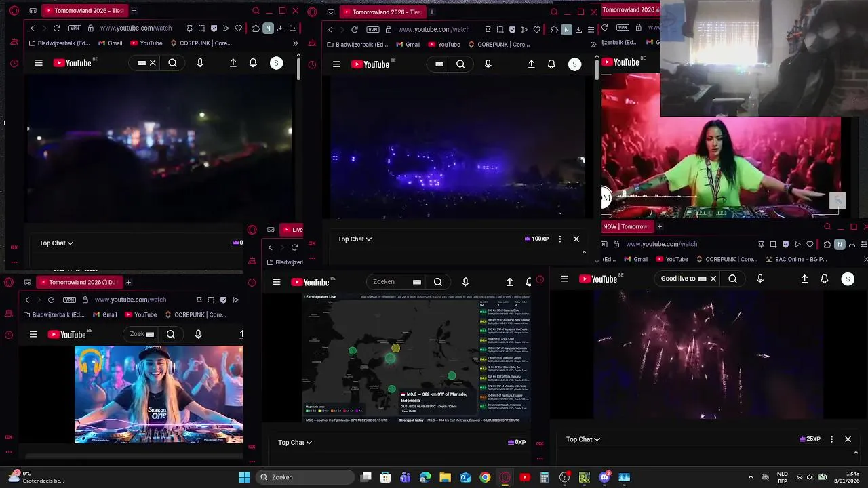
Task: Open YouTube app from the taskbar
Action: [524, 477]
